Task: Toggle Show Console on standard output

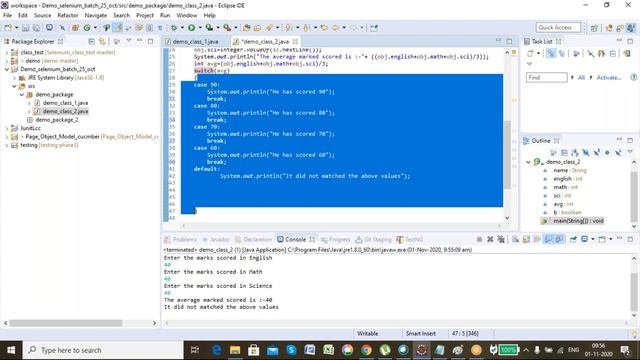Action: 549,239
